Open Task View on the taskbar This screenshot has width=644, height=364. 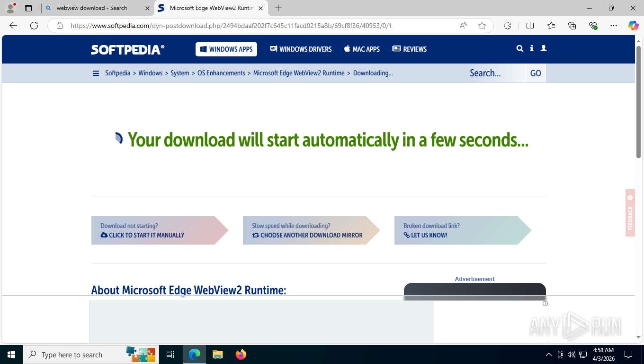click(170, 355)
